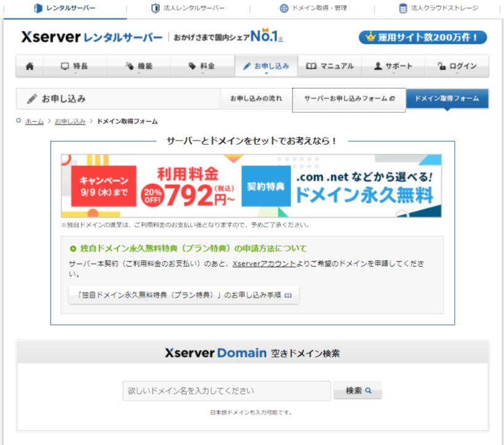Open お申し込みの流れ sub-tab

click(256, 99)
